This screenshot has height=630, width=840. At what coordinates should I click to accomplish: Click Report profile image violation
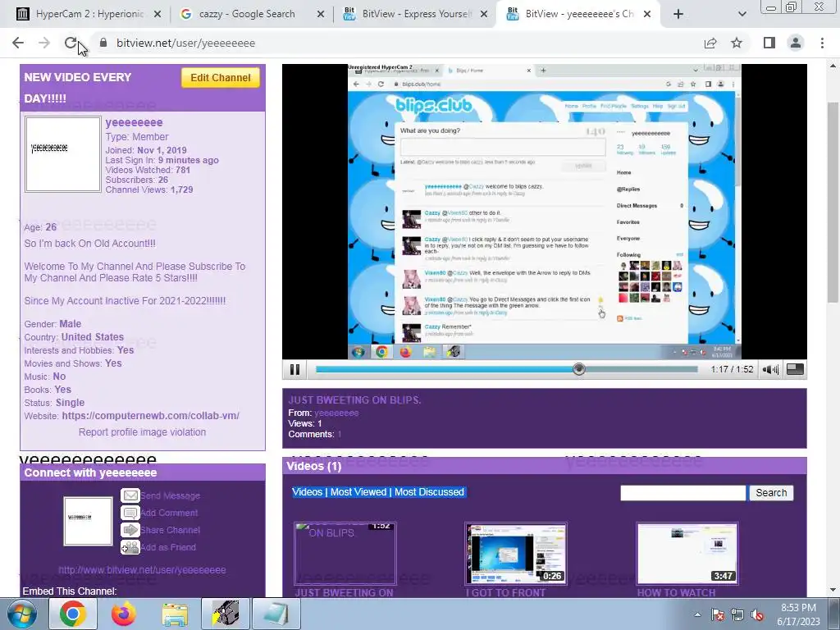pos(142,431)
